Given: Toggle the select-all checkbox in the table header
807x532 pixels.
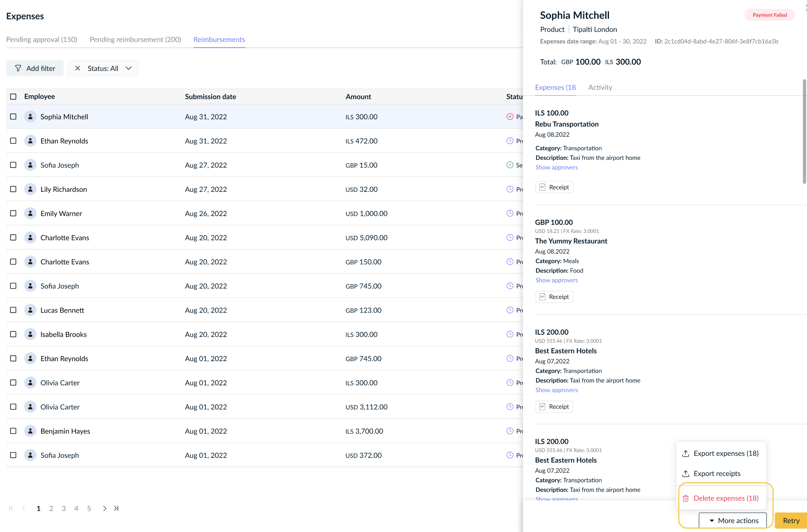Looking at the screenshot, I should 13,96.
